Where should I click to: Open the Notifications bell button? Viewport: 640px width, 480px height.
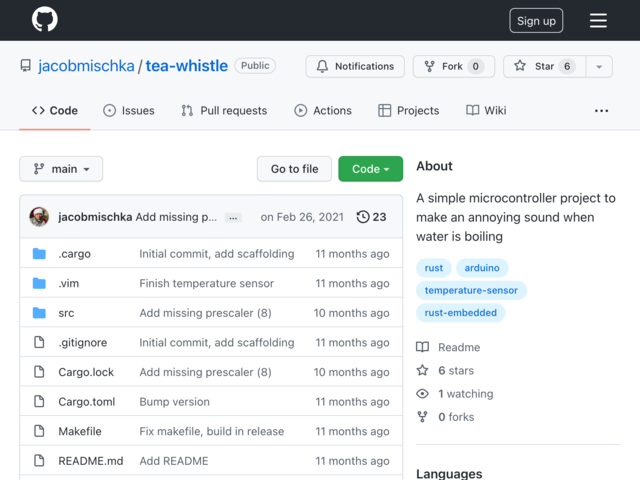[x=355, y=67]
